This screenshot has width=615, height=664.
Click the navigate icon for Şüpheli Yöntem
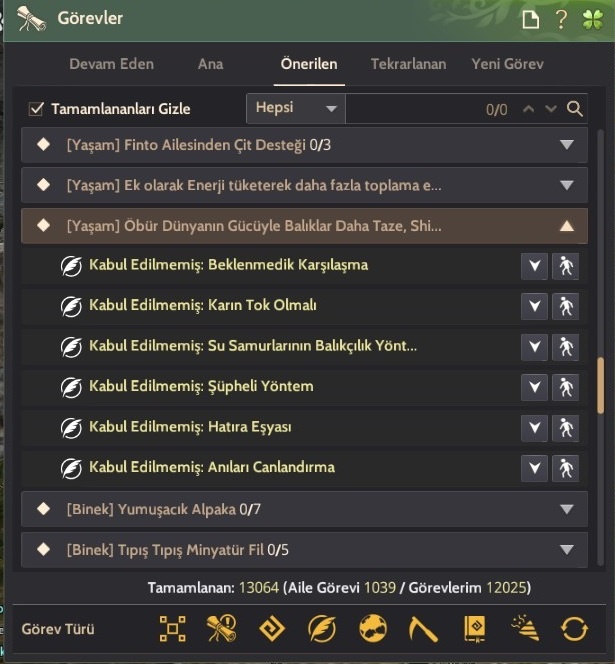[565, 387]
